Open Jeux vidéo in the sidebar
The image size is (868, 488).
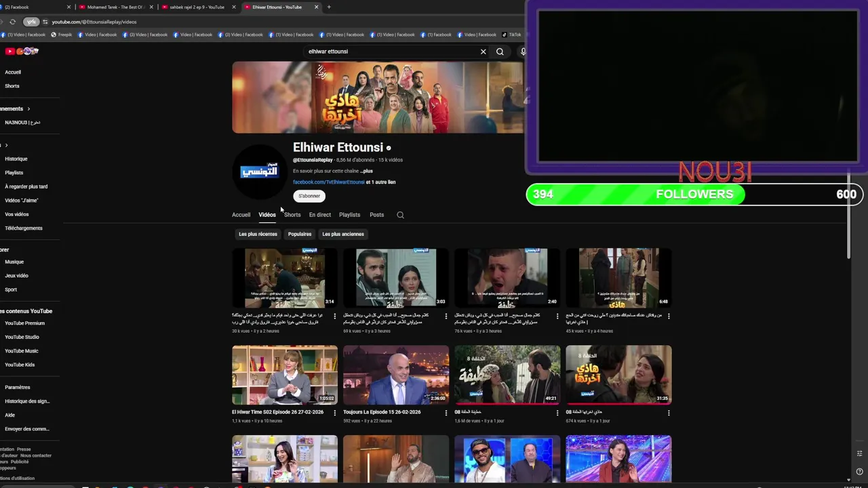(16, 276)
